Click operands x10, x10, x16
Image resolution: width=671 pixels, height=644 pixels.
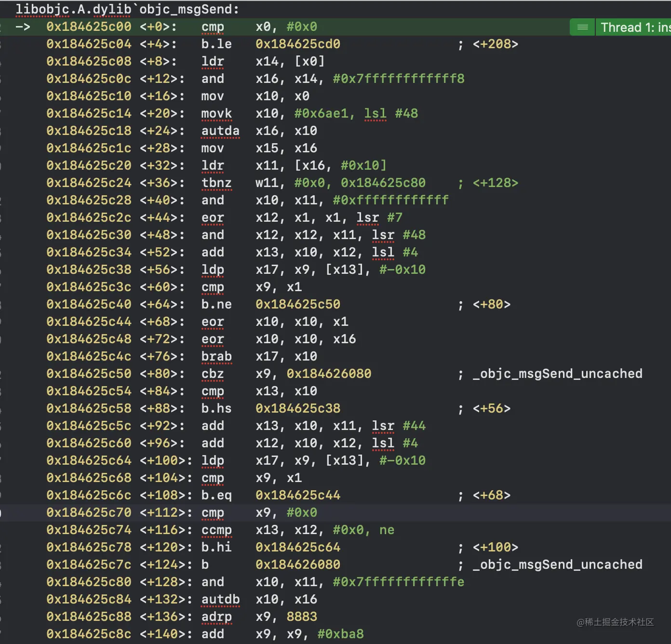pos(306,339)
